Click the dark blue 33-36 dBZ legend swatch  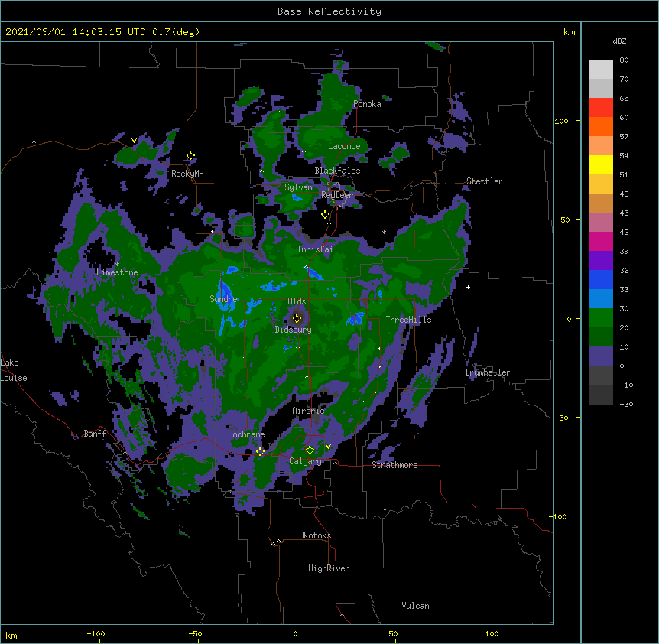(x=601, y=279)
